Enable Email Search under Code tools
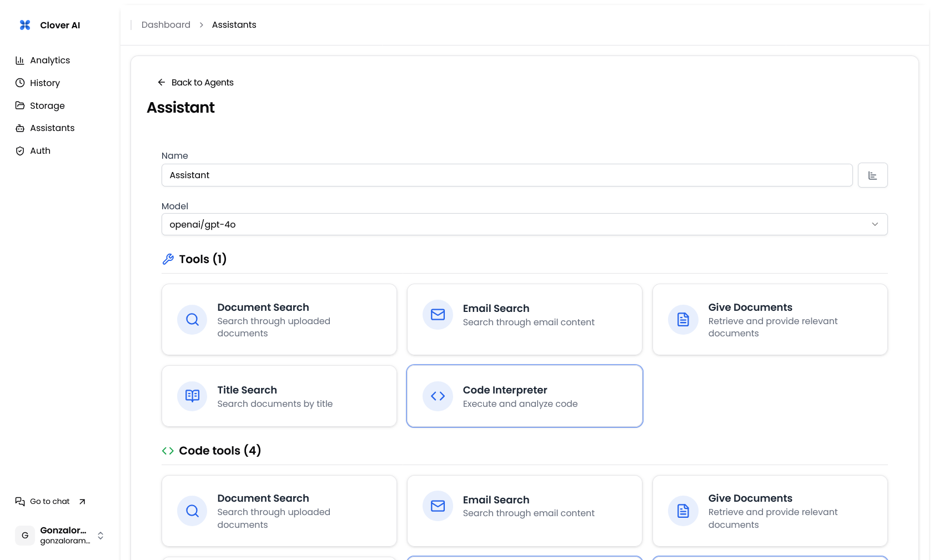Image resolution: width=934 pixels, height=560 pixels. [x=525, y=511]
